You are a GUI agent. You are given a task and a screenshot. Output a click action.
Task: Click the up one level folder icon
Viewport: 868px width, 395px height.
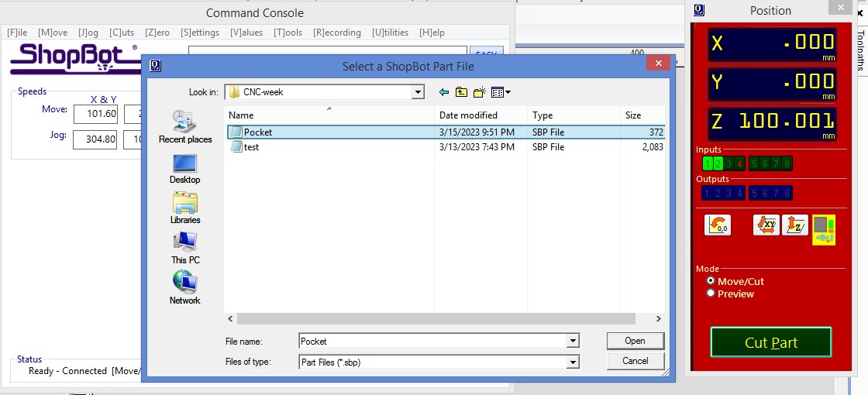pyautogui.click(x=461, y=92)
